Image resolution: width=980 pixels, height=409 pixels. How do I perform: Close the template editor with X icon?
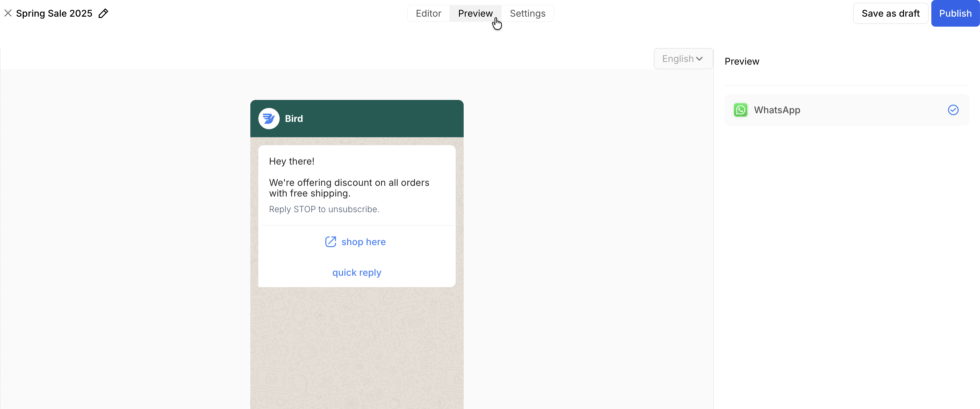8,13
